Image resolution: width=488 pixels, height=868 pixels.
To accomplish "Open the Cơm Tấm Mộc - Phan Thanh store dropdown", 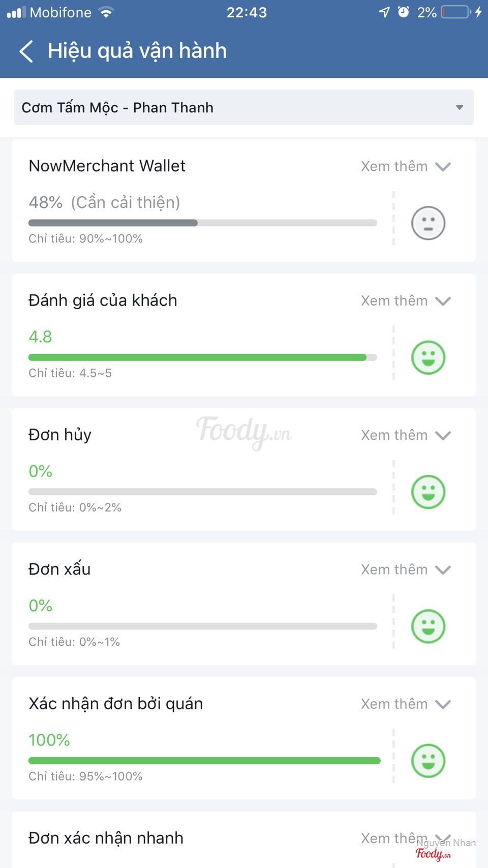I will point(244,107).
